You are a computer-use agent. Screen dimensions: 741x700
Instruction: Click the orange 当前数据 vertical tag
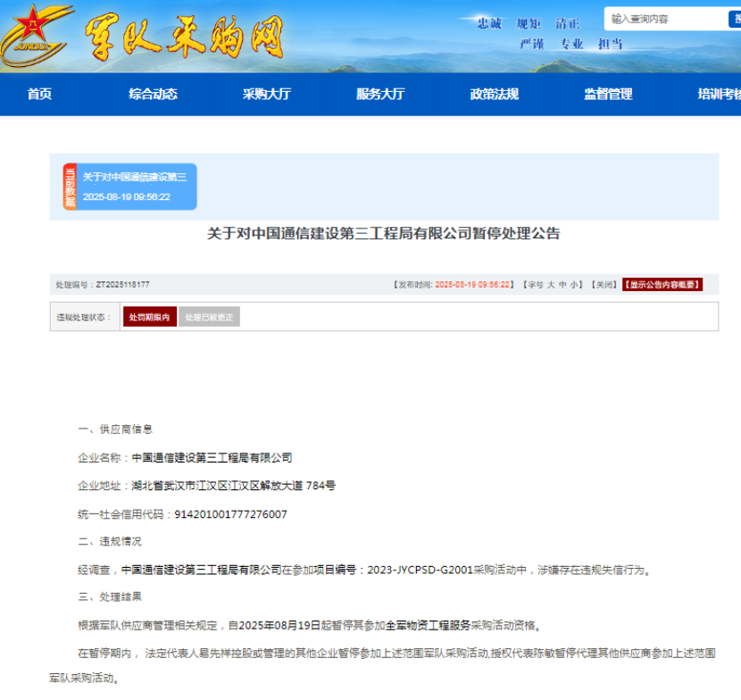(70, 187)
